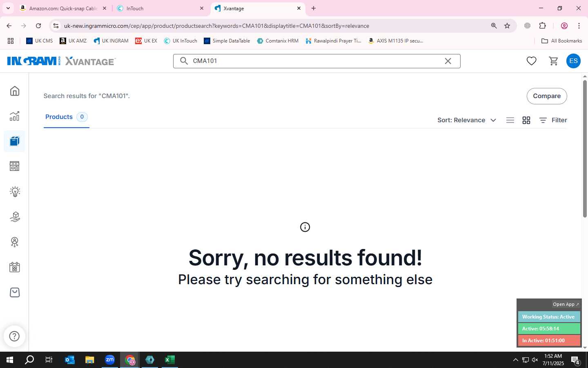
Task: Expand the Sort: Relevance dropdown
Action: (467, 120)
